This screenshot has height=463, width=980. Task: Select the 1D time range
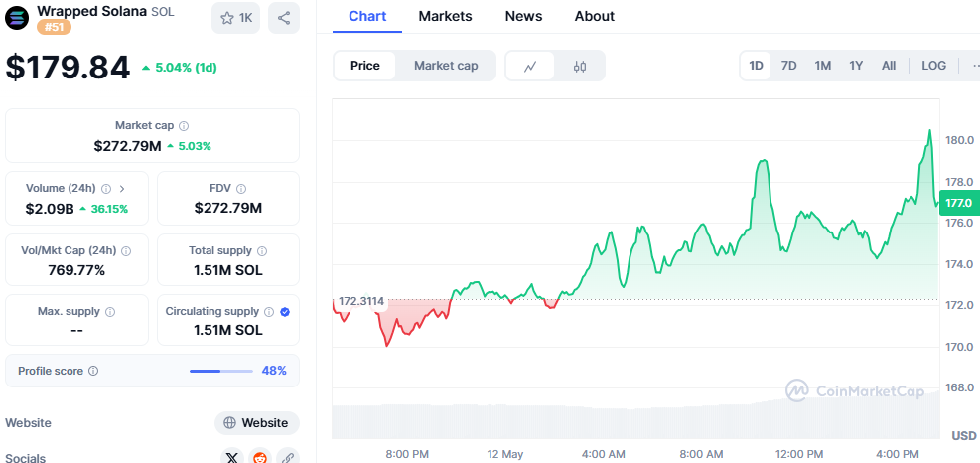(757, 66)
